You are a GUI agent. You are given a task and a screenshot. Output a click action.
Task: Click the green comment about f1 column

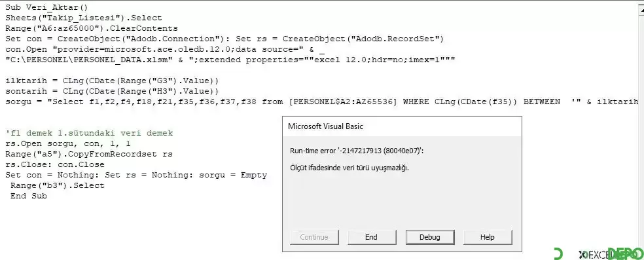[89, 133]
